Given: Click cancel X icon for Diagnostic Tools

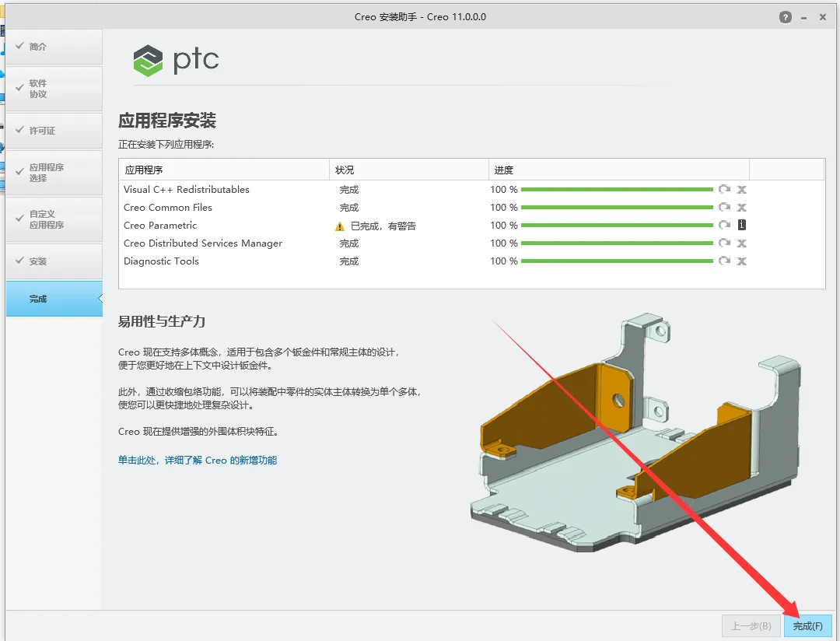Looking at the screenshot, I should coord(741,261).
